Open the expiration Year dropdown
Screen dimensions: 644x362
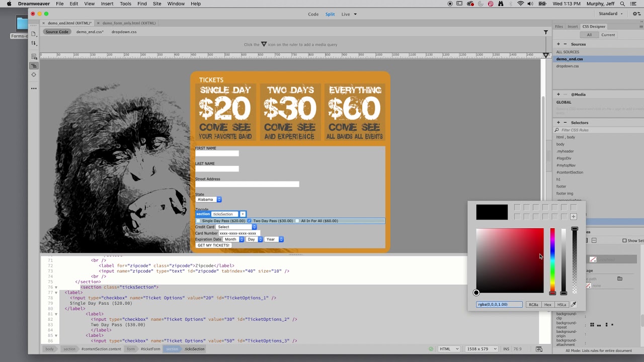(274, 239)
